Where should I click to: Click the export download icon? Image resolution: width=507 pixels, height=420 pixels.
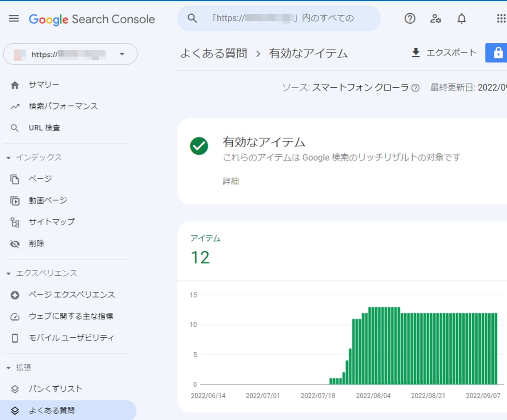416,53
